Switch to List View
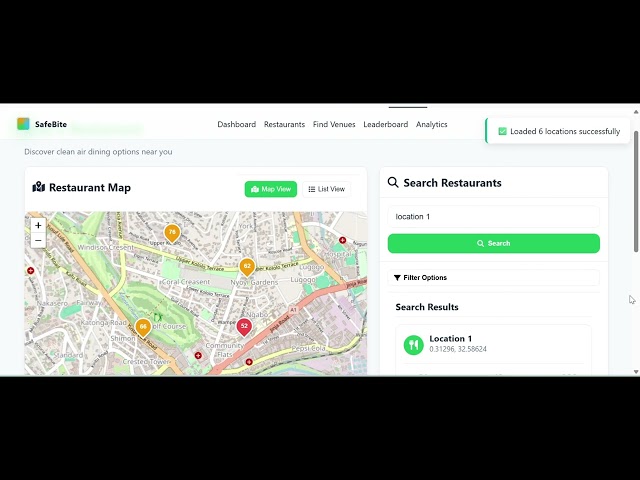 click(x=327, y=189)
